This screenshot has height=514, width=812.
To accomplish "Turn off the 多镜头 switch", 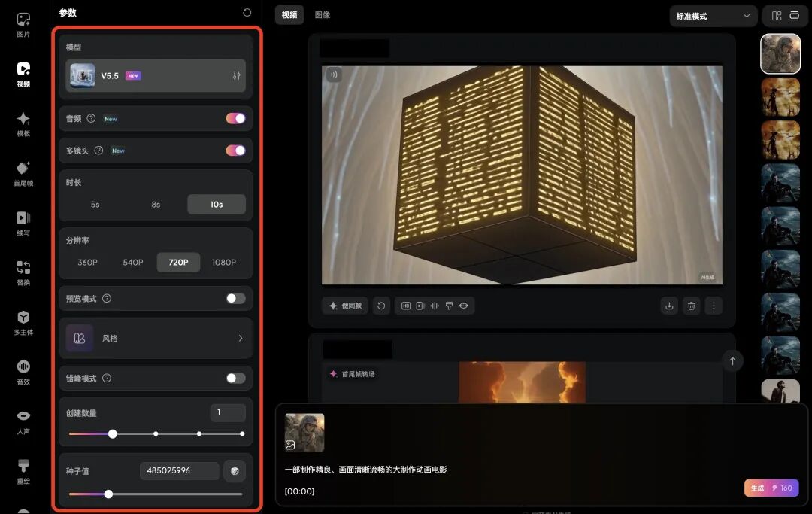I will (235, 151).
